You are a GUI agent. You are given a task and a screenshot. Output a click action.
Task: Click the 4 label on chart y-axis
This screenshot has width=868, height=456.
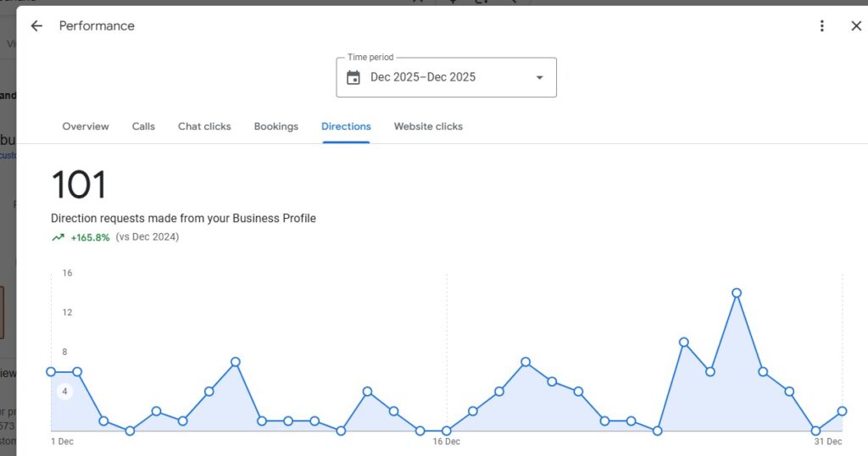(x=66, y=392)
